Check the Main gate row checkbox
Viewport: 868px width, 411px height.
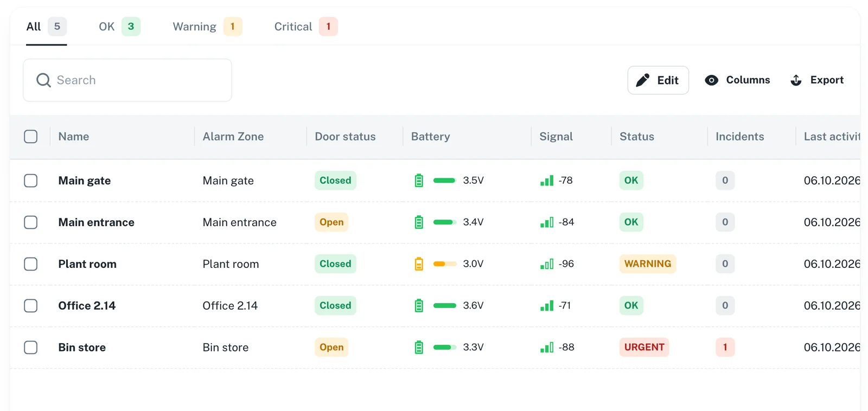(31, 181)
